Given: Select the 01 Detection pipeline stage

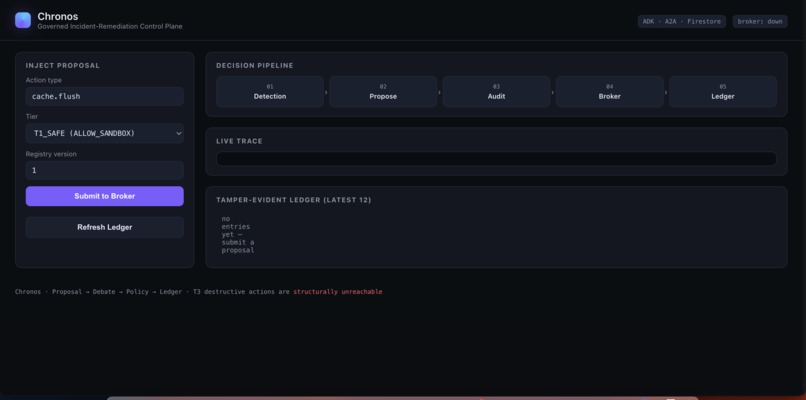Looking at the screenshot, I should (x=270, y=92).
